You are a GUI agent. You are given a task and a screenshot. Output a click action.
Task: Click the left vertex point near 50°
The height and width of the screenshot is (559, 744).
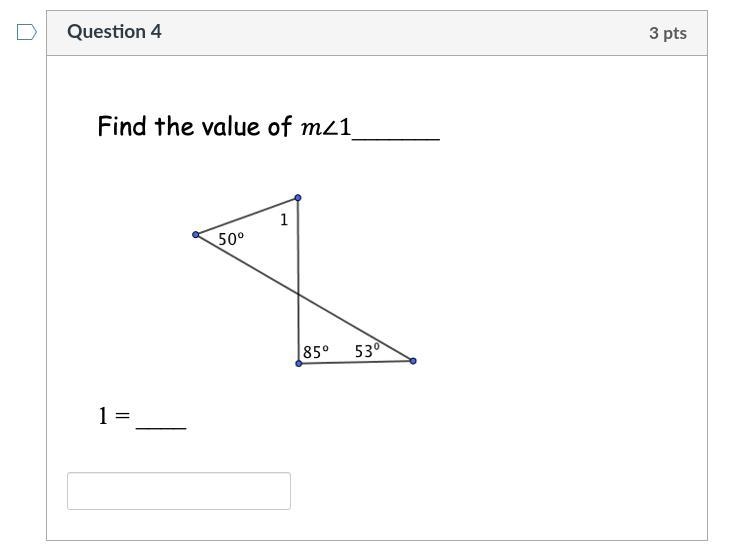coord(195,234)
